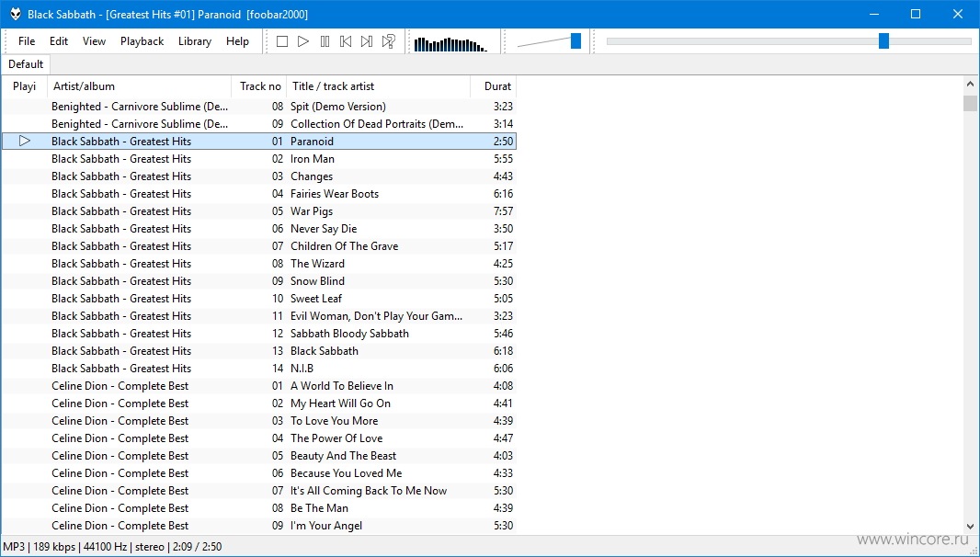Select 'My Heart Will Go On'
Screen dimensions: 980x557
click(258, 404)
